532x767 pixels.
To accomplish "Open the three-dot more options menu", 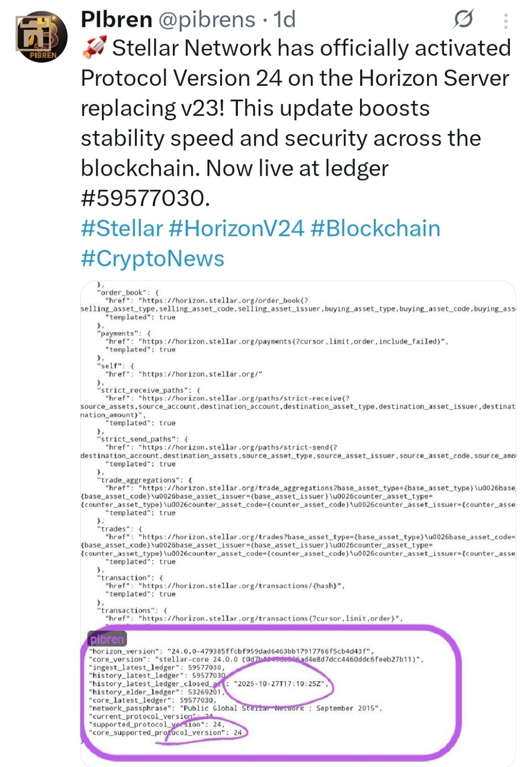I will click(x=506, y=21).
